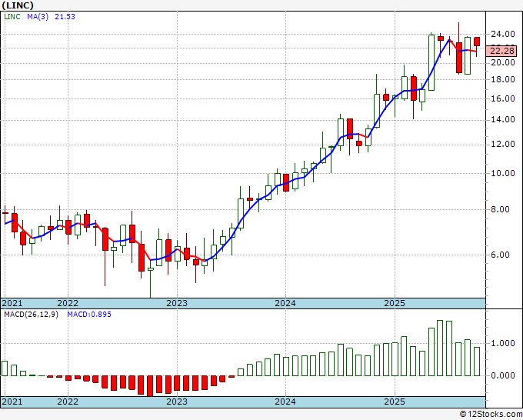Click 2021 on the price chart timeline
The image size is (523, 420).
click(x=12, y=303)
